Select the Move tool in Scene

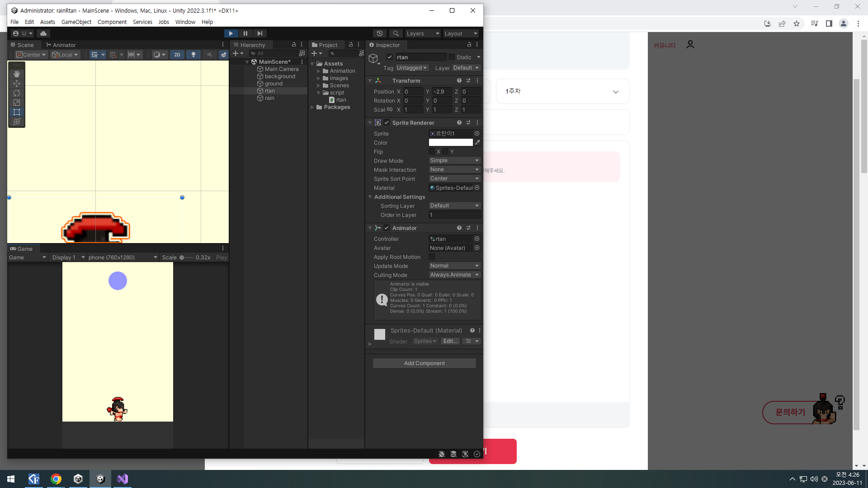point(17,84)
